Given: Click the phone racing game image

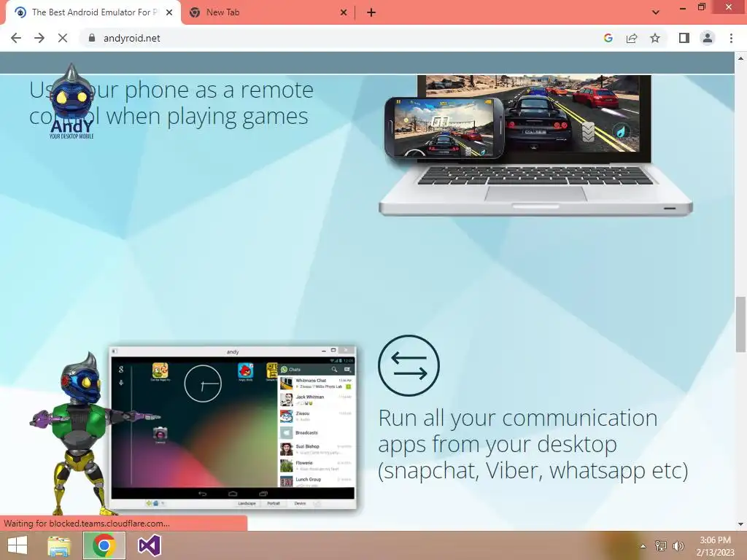Looking at the screenshot, I should 444,128.
